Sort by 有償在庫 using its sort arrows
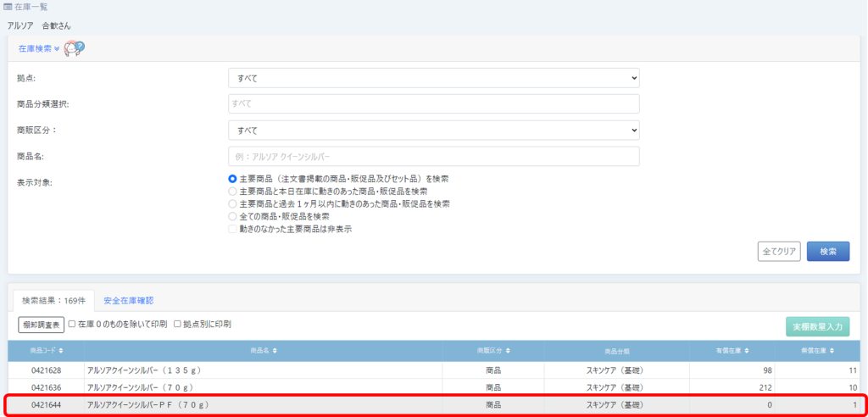Viewport: 868px width, 417px height. coord(747,350)
